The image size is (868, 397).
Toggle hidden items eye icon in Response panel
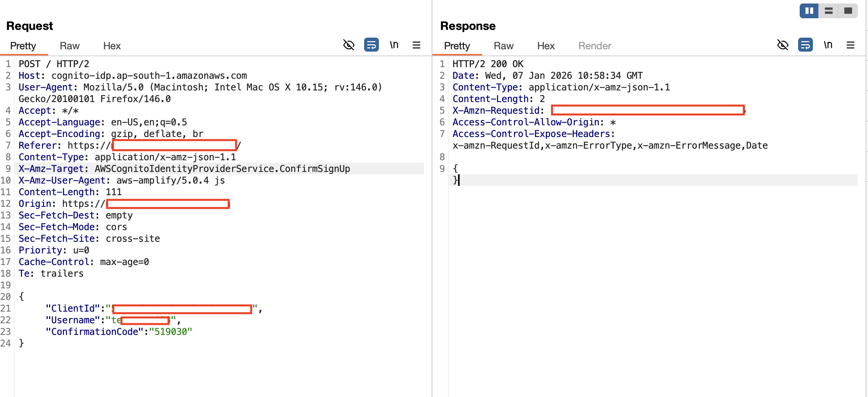[783, 45]
